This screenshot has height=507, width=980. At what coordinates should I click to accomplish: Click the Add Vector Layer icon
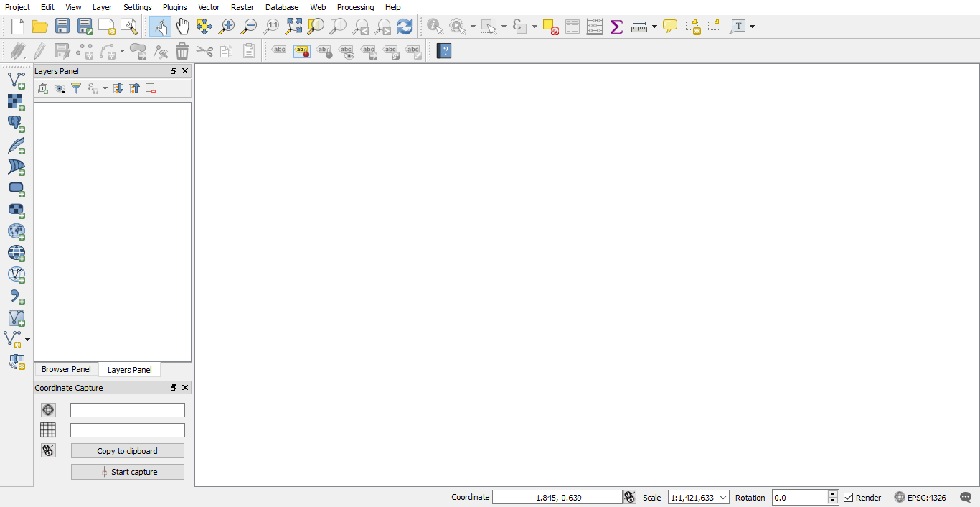coord(17,80)
